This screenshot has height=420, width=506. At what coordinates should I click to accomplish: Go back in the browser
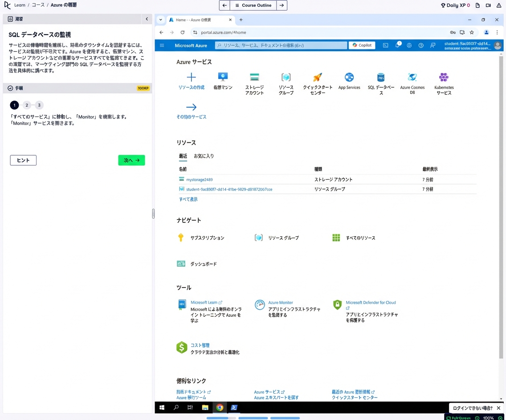(161, 32)
